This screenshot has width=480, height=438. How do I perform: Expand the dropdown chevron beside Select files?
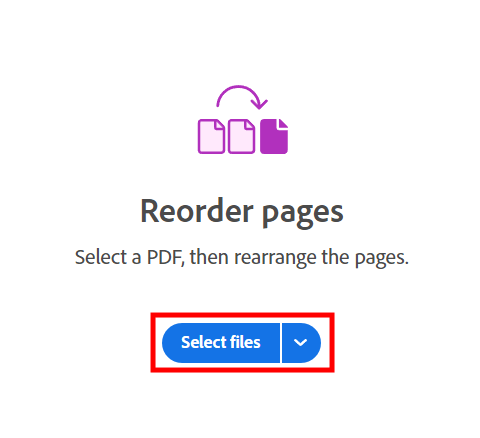click(301, 343)
